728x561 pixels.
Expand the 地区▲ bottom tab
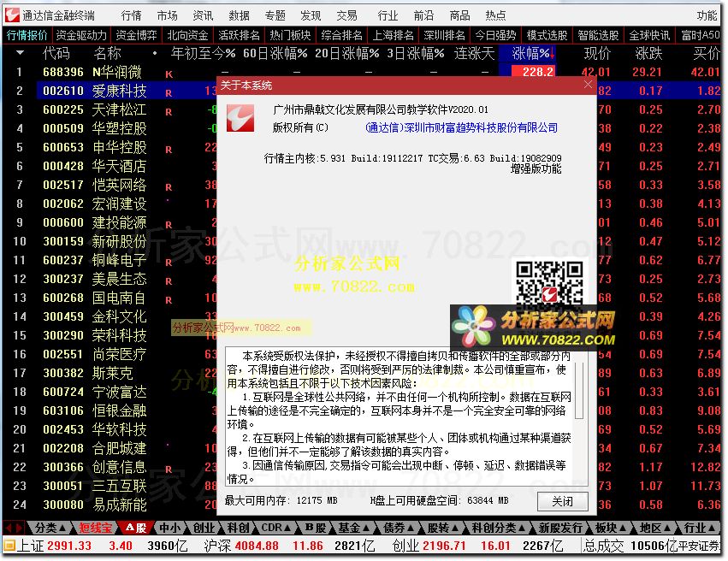click(x=655, y=528)
